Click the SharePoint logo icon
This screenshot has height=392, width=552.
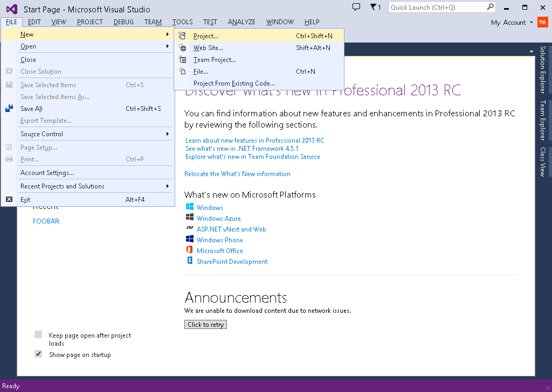(190, 260)
